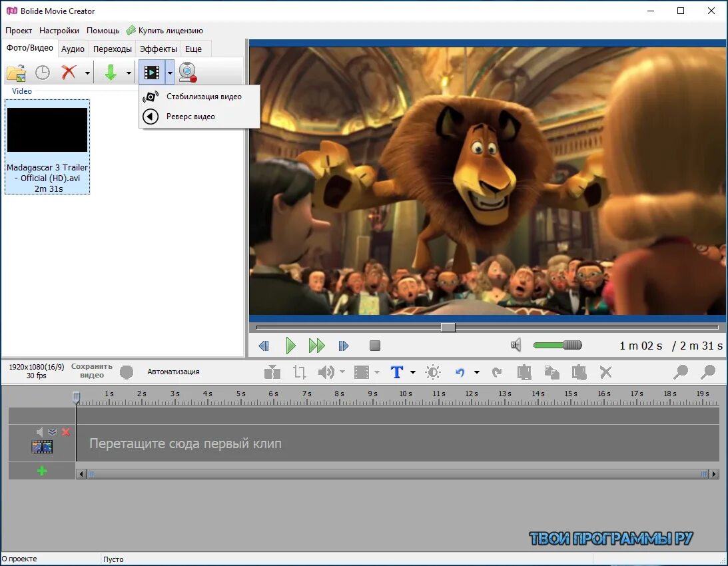Open the crop tool on the toolbar
The image size is (728, 566).
pos(298,372)
